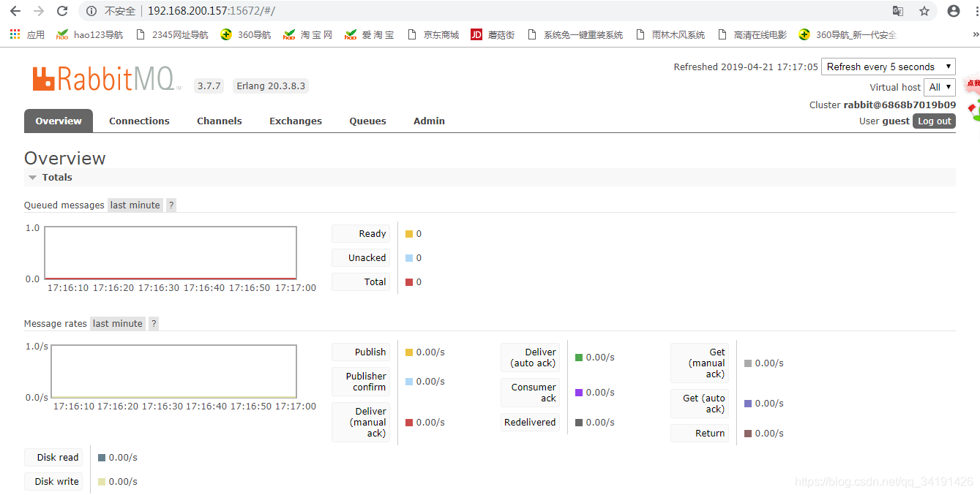This screenshot has height=495, width=980.
Task: Open the 2345网址导航 bookmark
Action: [172, 34]
